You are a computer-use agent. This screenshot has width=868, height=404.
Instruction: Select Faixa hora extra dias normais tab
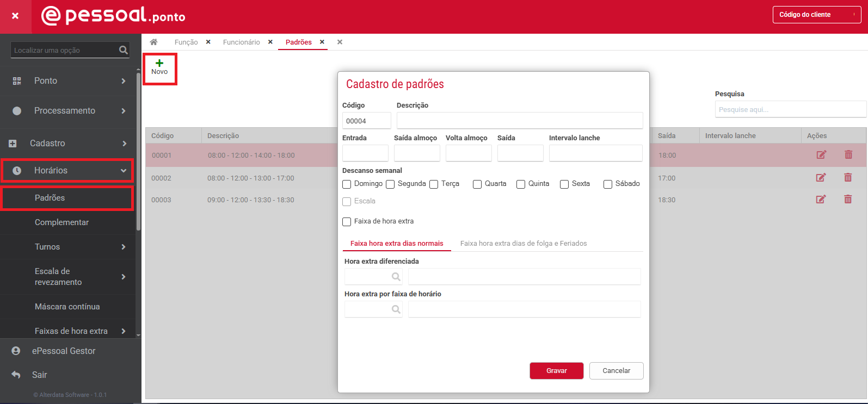(x=397, y=244)
